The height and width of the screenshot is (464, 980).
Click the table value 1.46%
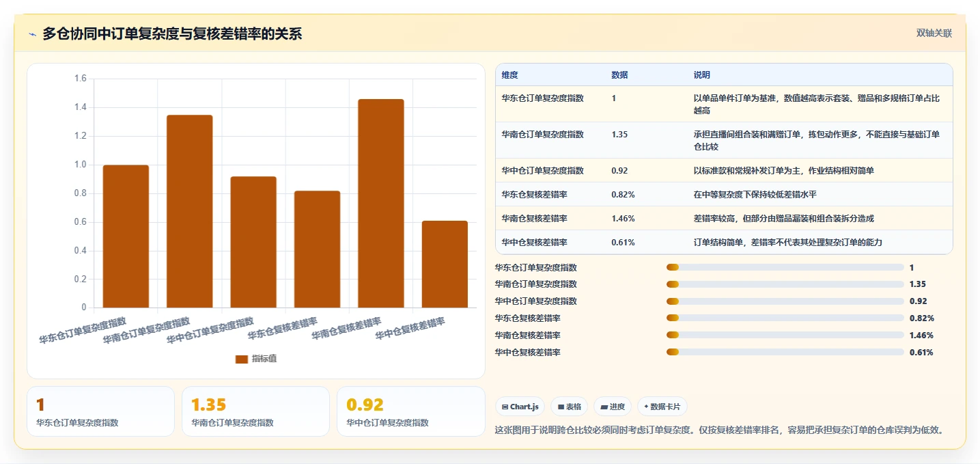click(623, 219)
